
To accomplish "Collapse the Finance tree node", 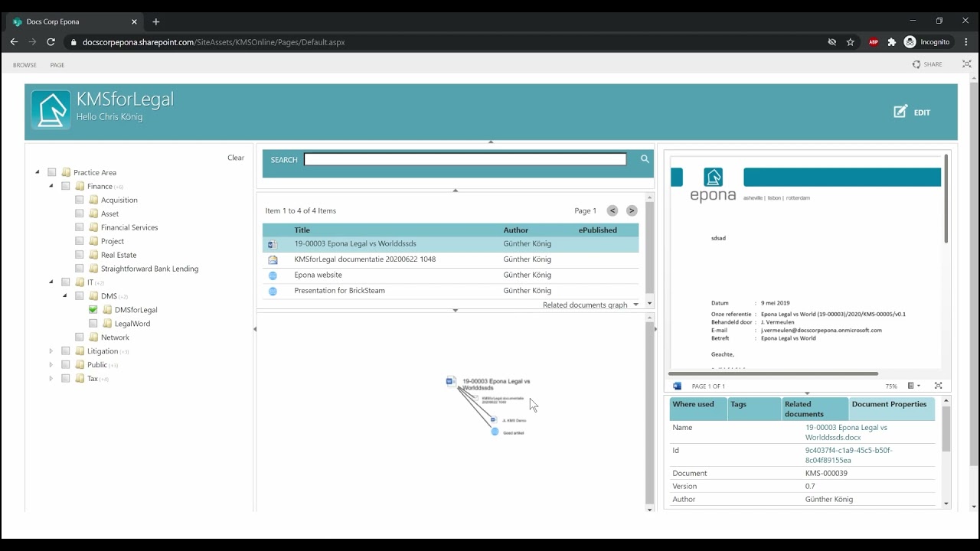I will pos(51,186).
